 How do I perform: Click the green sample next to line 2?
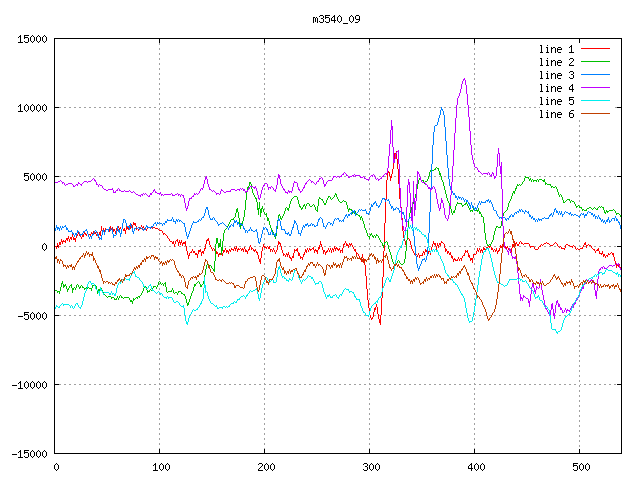[x=595, y=62]
